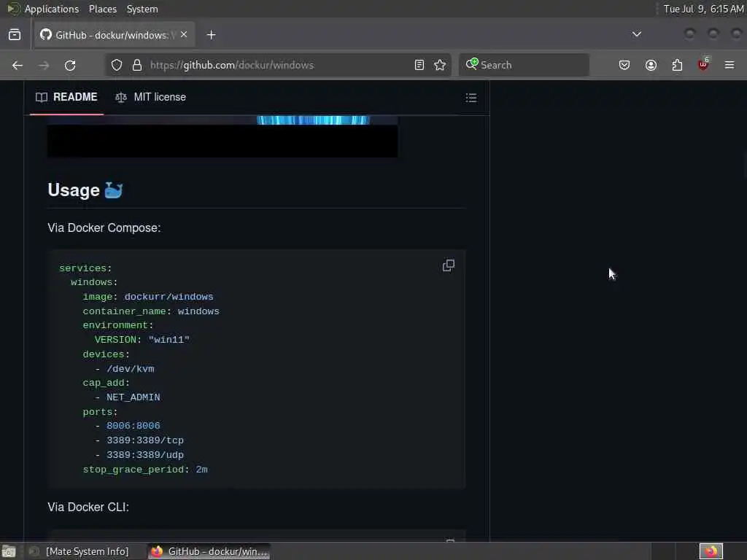Click the '3389:3389/udp' port line
This screenshot has width=747, height=560.
click(x=139, y=455)
